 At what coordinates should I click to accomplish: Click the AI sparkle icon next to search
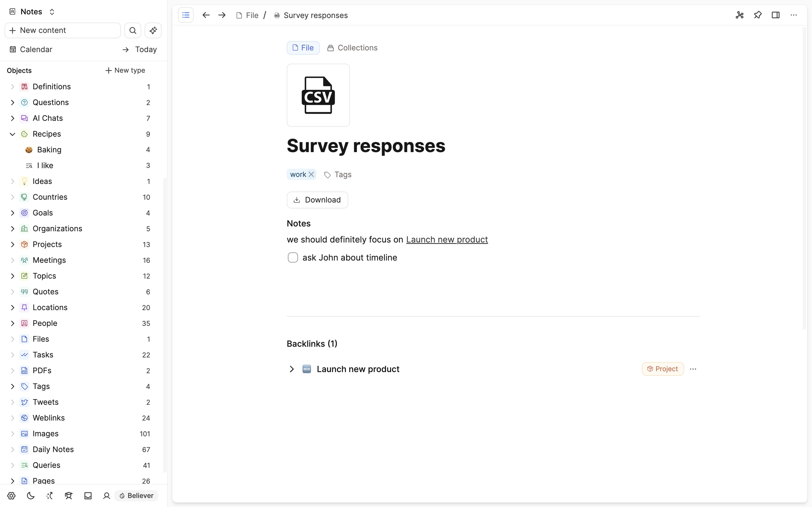(153, 30)
